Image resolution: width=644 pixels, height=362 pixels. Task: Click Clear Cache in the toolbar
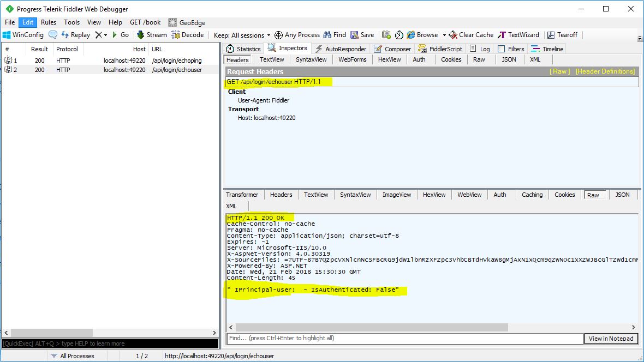pyautogui.click(x=471, y=35)
